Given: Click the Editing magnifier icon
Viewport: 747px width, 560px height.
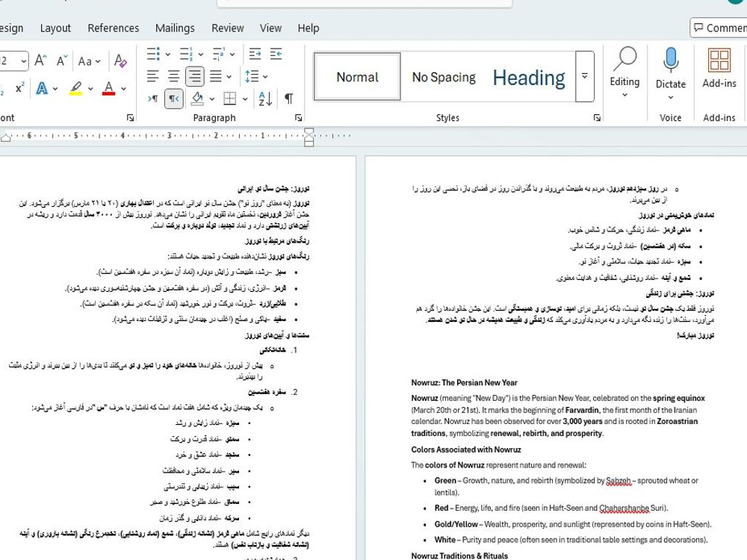Looking at the screenshot, I should 624,59.
